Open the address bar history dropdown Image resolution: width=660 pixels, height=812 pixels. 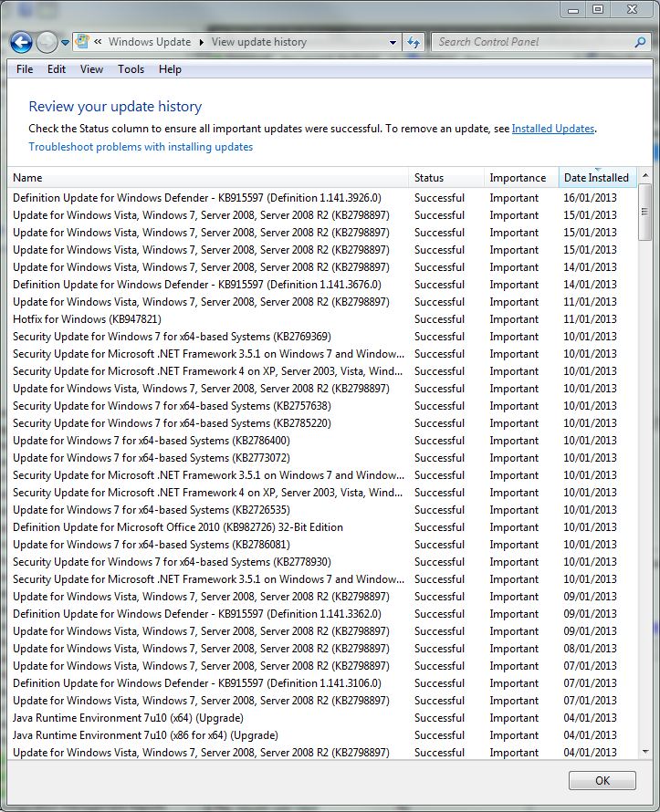(x=393, y=43)
